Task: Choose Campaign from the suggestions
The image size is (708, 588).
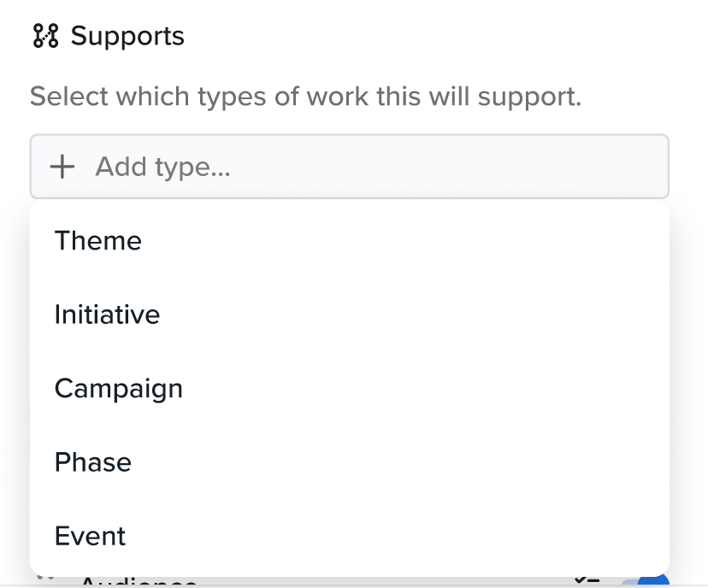Action: 119,389
